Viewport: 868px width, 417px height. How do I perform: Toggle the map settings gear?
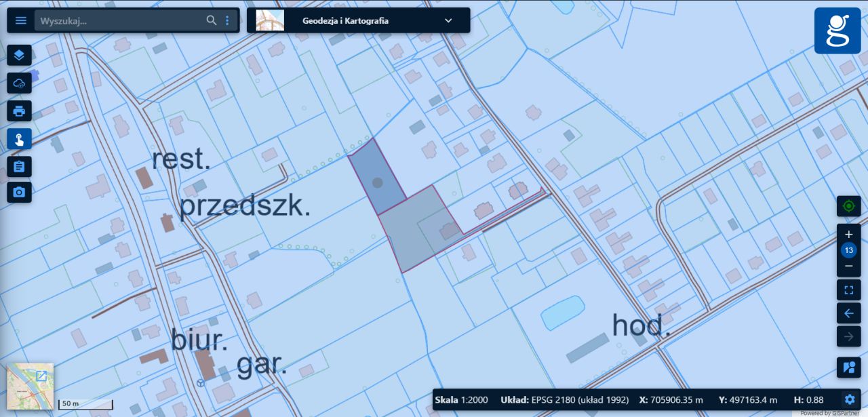point(849,400)
